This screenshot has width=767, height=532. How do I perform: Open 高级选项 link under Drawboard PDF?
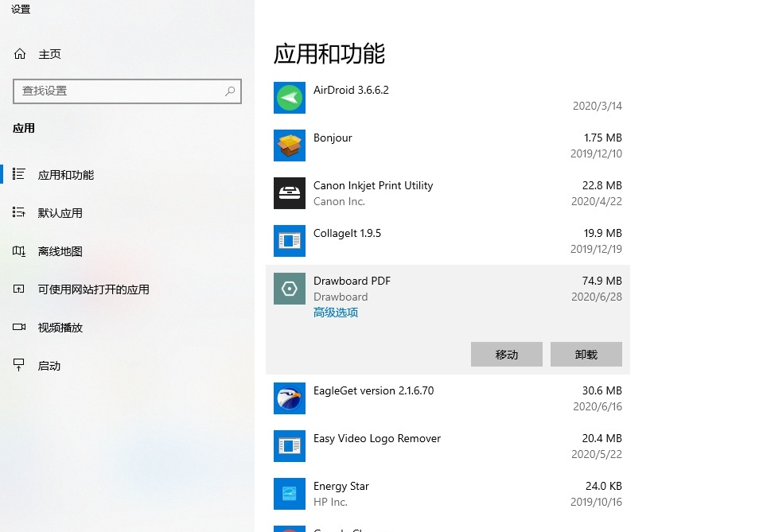click(336, 313)
